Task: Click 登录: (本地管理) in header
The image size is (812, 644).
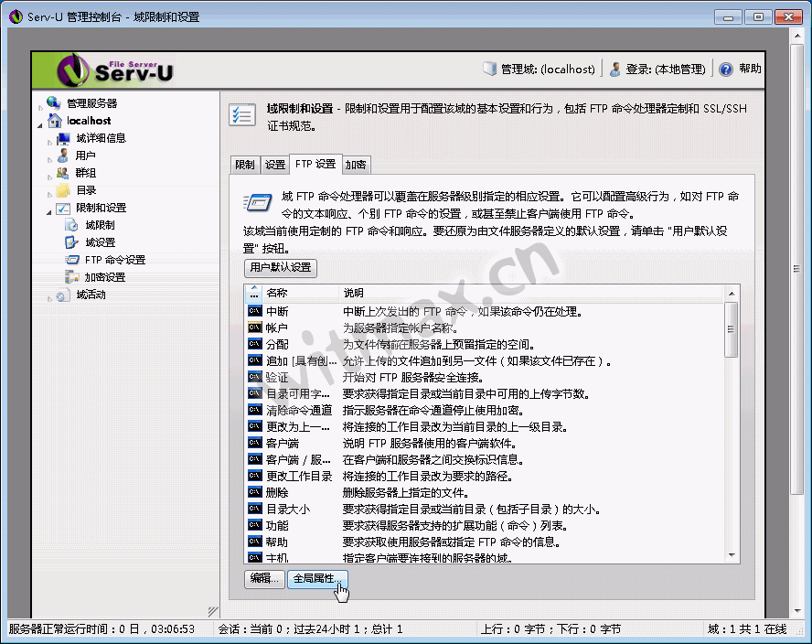Action: coord(666,70)
